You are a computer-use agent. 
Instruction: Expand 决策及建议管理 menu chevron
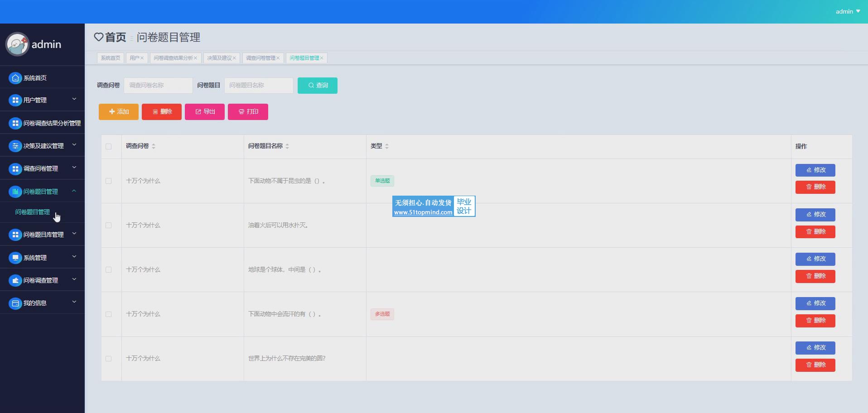click(74, 145)
